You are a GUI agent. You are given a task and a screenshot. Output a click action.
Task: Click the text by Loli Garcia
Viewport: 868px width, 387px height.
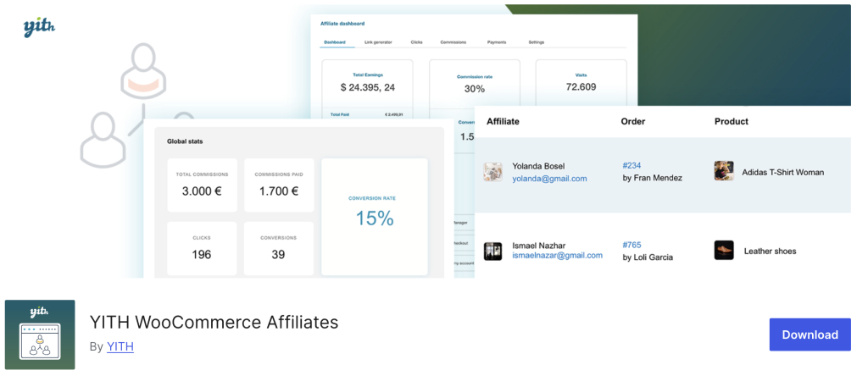648,257
